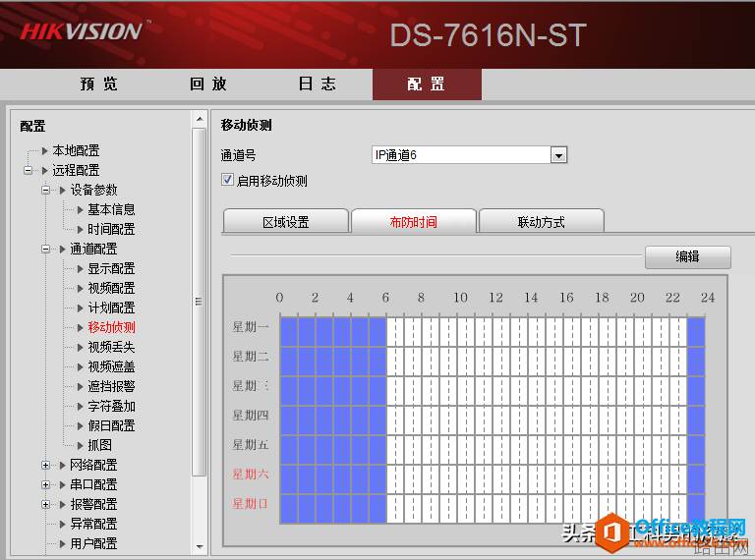Click the arrow icon beside 视频配置
Viewport: 755px width, 560px height.
81,288
